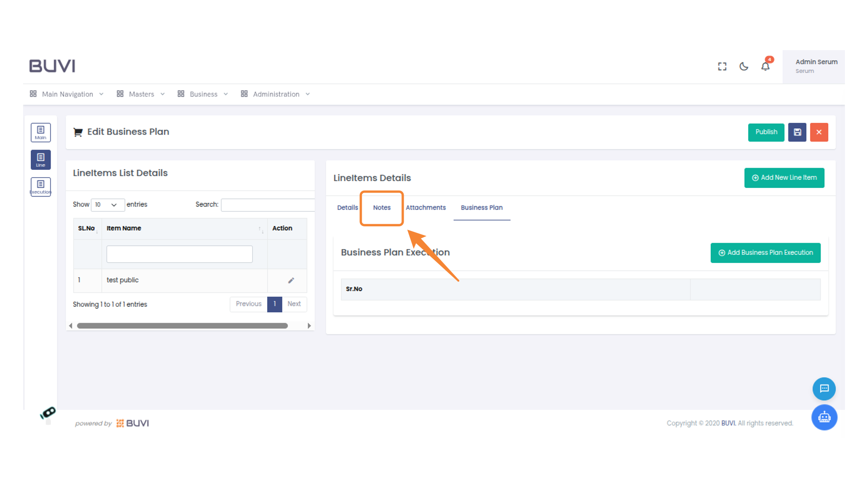The width and height of the screenshot is (868, 488).
Task: Add Business Plan Execution entry
Action: click(x=765, y=253)
